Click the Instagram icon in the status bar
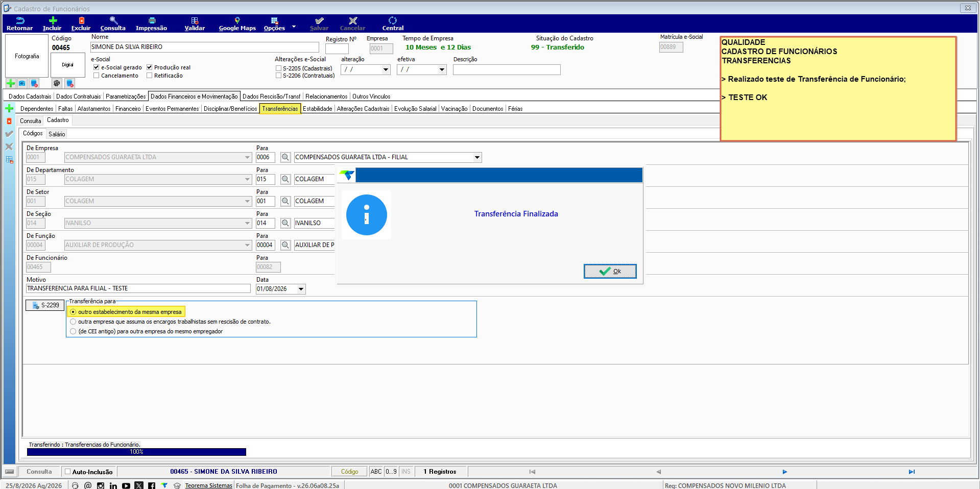The width and height of the screenshot is (980, 489). [101, 485]
